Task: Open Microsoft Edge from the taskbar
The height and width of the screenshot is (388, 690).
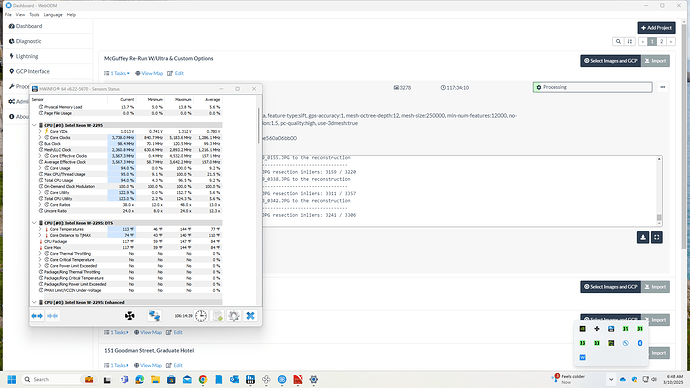Action: 139,379
